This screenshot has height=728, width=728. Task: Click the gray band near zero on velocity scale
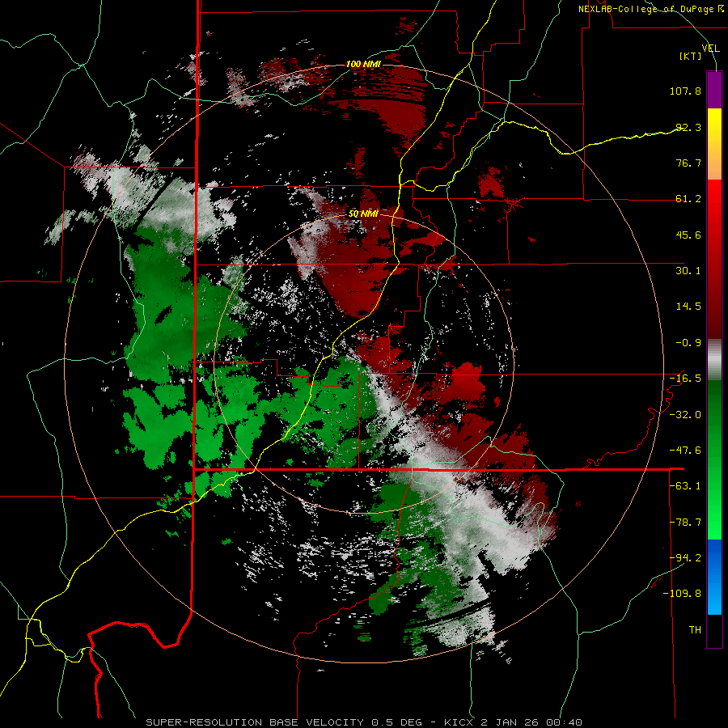click(x=714, y=360)
